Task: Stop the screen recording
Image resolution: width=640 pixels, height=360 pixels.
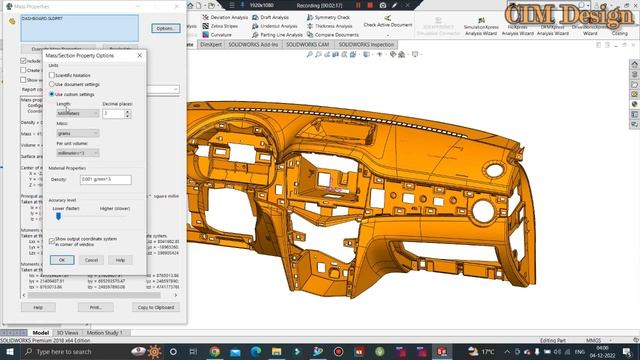Action: (370, 5)
